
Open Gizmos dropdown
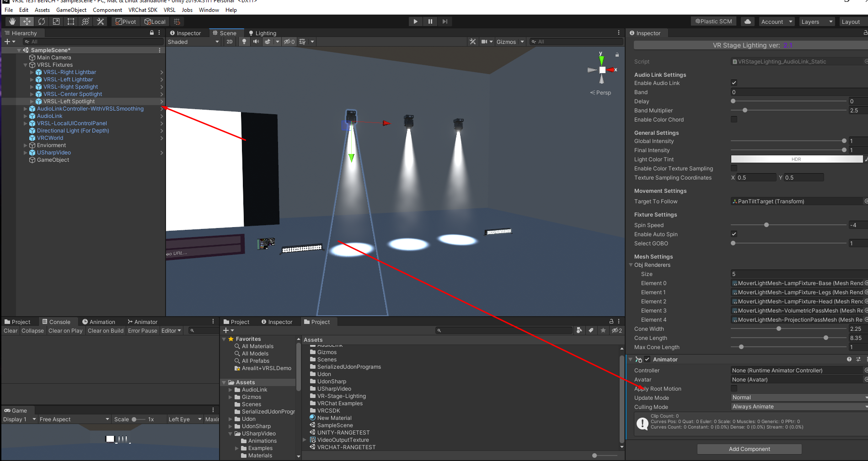coord(510,42)
